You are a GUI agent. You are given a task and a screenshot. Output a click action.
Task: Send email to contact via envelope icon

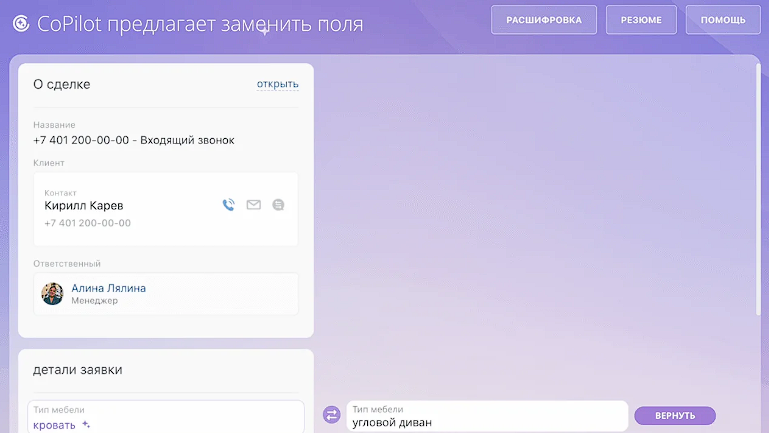[254, 204]
